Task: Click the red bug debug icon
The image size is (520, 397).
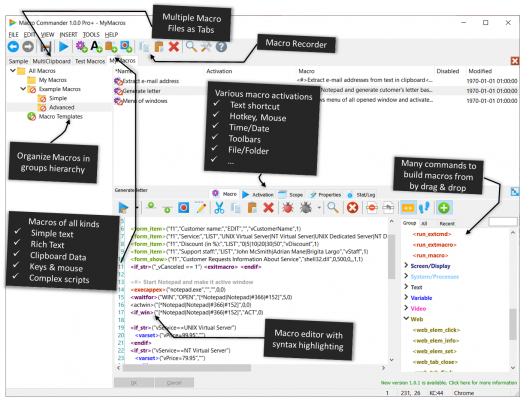Action: pos(288,208)
